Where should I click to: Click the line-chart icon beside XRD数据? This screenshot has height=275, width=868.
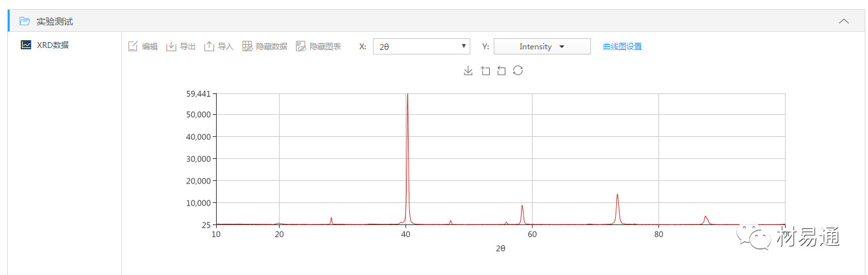26,45
